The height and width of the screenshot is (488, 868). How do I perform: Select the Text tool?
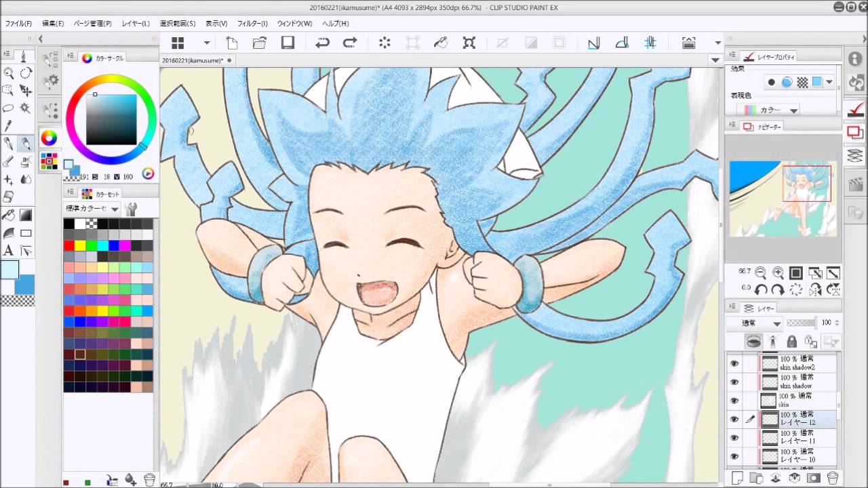click(x=9, y=251)
